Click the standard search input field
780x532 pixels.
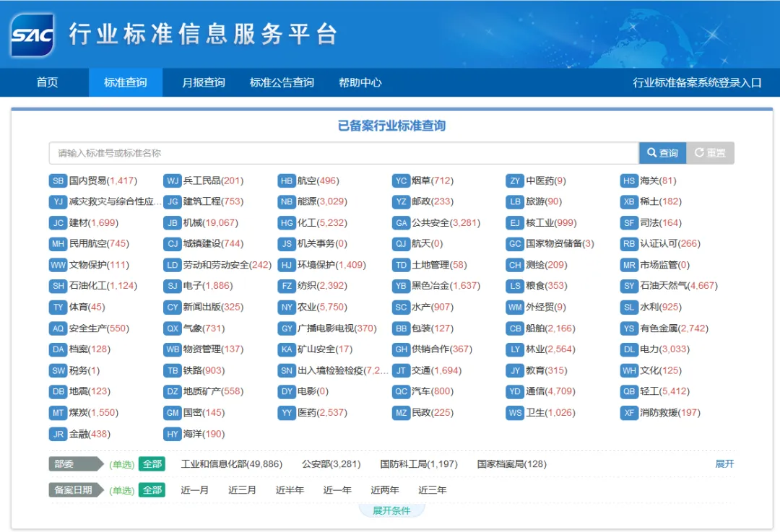(x=339, y=152)
